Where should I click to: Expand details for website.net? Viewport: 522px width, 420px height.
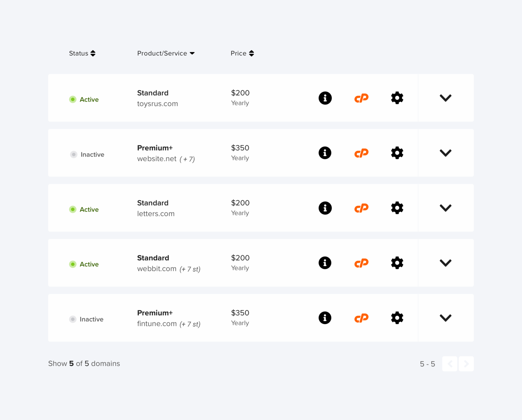445,153
